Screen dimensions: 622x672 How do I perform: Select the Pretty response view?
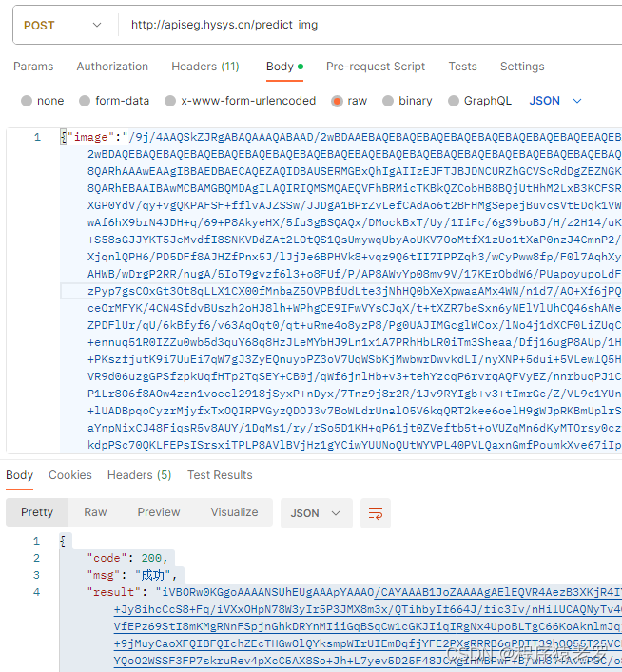[37, 512]
